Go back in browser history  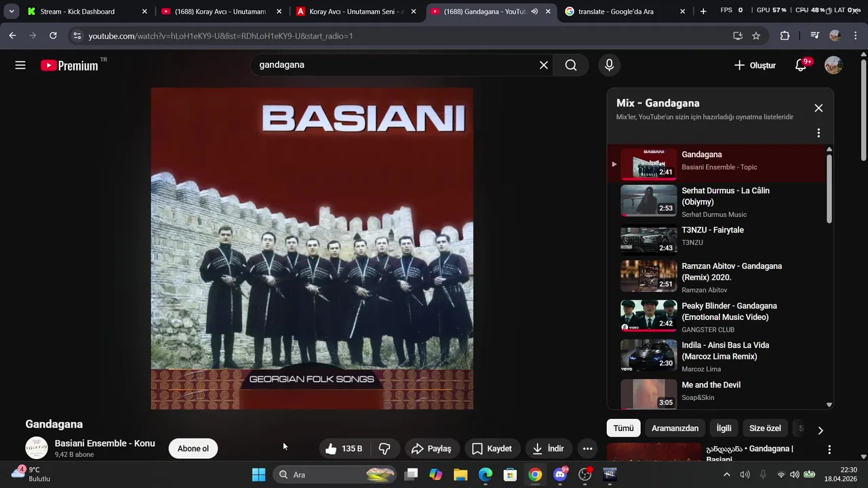[x=12, y=36]
